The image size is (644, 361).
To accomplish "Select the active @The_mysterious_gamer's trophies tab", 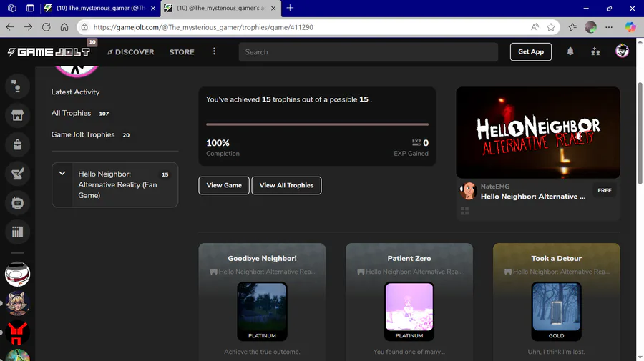I will 221,8.
